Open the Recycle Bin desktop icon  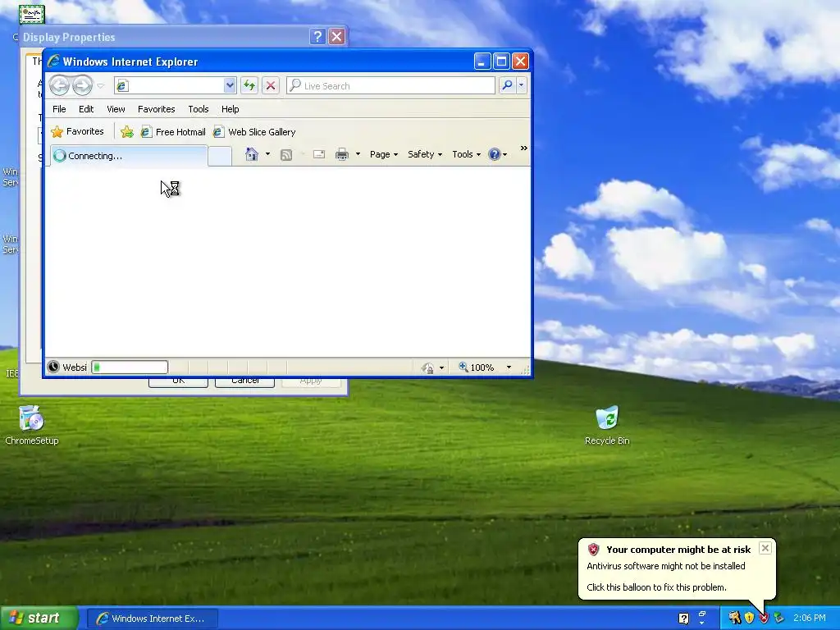coord(607,426)
